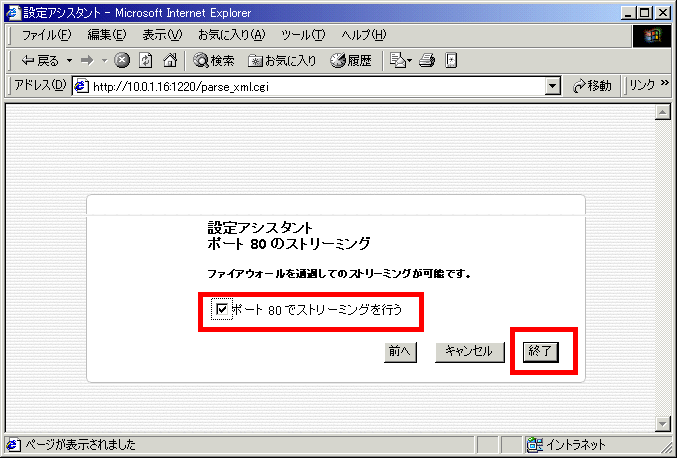The width and height of the screenshot is (677, 458).
Task: Minimize the Internet Explorer window
Action: coord(628,13)
